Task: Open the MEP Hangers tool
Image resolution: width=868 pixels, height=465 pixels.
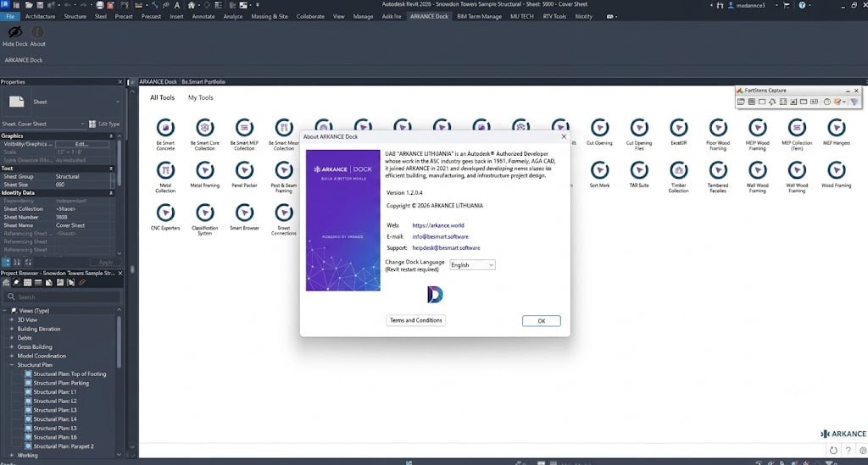Action: tap(837, 128)
